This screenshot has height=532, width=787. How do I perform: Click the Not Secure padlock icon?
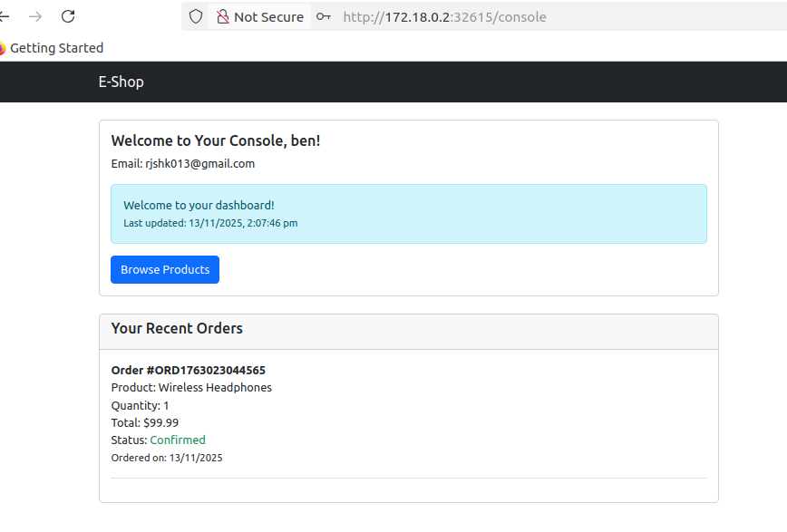click(x=222, y=16)
